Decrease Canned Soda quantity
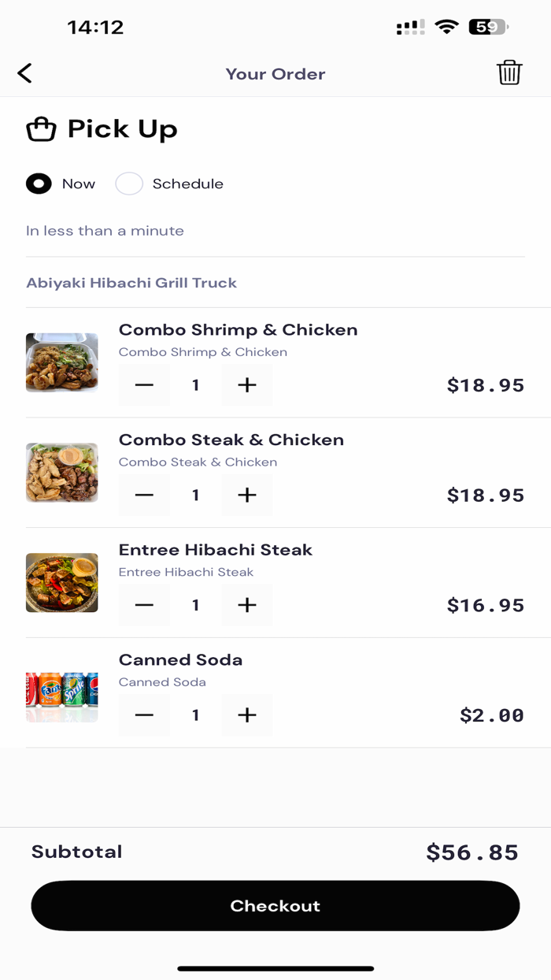Screen dimensions: 551x980 144,715
